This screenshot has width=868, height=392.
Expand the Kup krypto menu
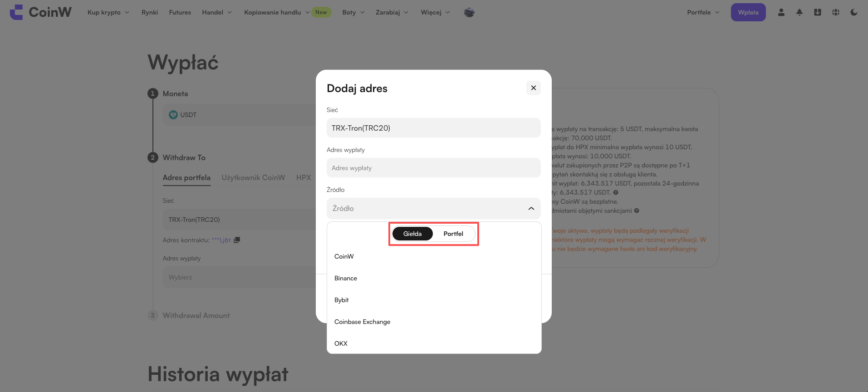pyautogui.click(x=108, y=12)
